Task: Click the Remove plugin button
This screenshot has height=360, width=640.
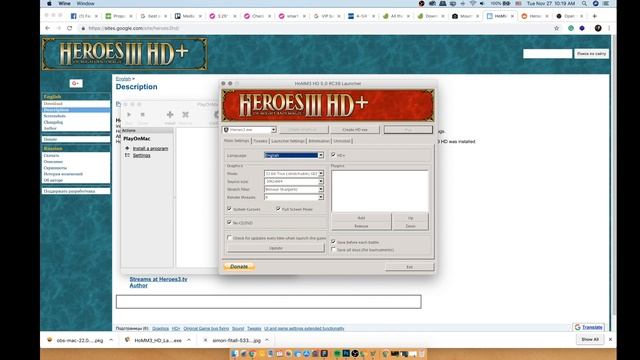Action: [361, 226]
